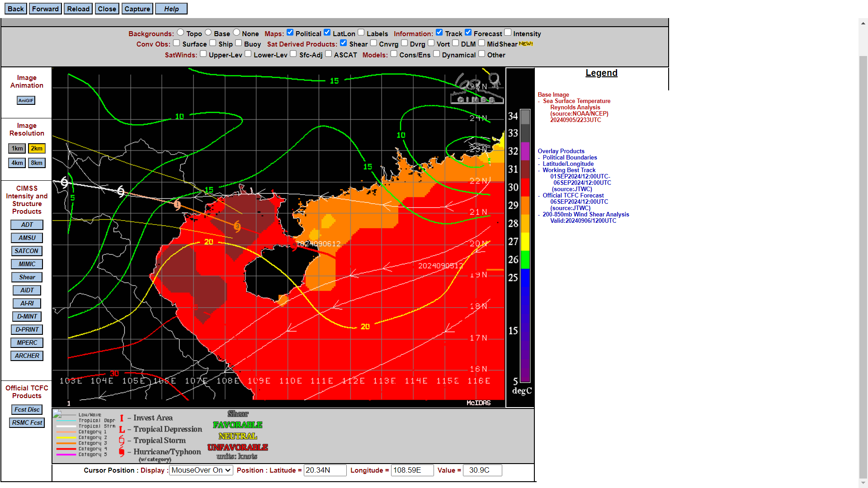Open the D-MINT product
The width and height of the screenshot is (868, 488).
(x=27, y=316)
